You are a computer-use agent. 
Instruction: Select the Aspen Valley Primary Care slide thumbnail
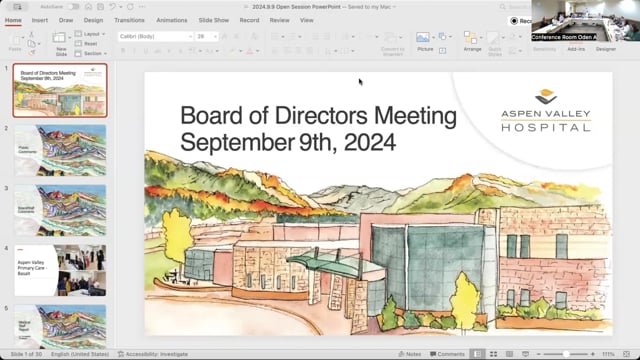[x=60, y=270]
